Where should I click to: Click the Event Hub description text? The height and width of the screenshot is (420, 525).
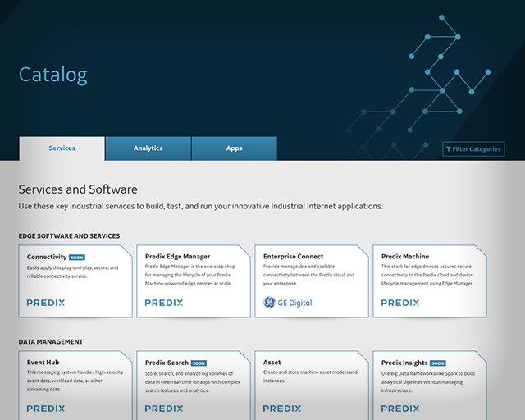(75, 381)
